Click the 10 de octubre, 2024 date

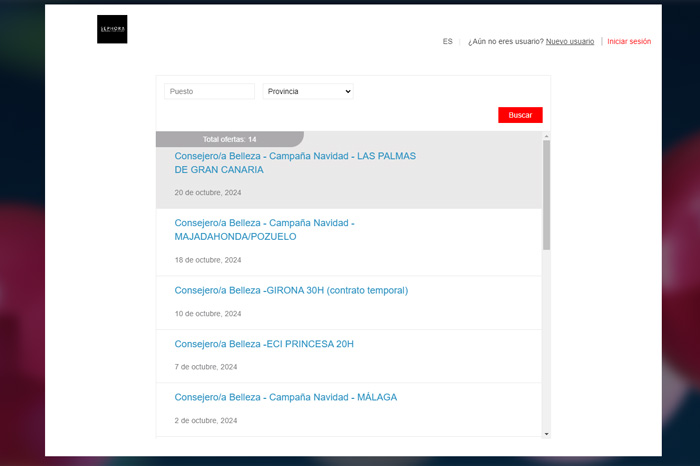tap(207, 314)
